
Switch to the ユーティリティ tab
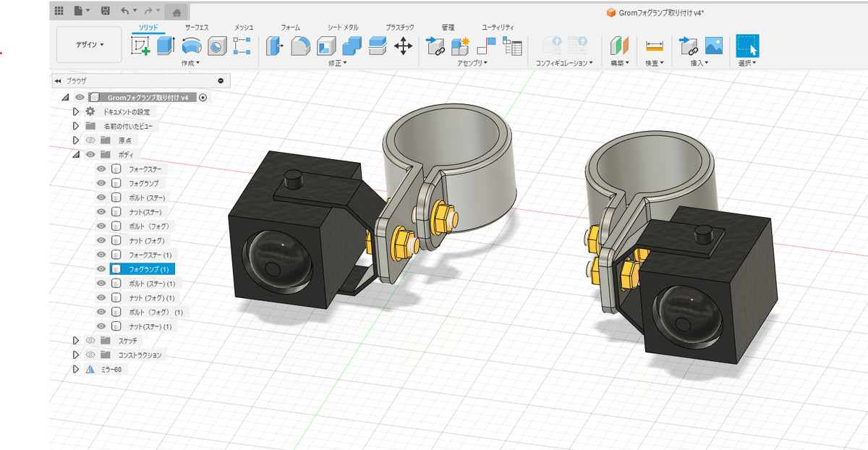tap(498, 27)
